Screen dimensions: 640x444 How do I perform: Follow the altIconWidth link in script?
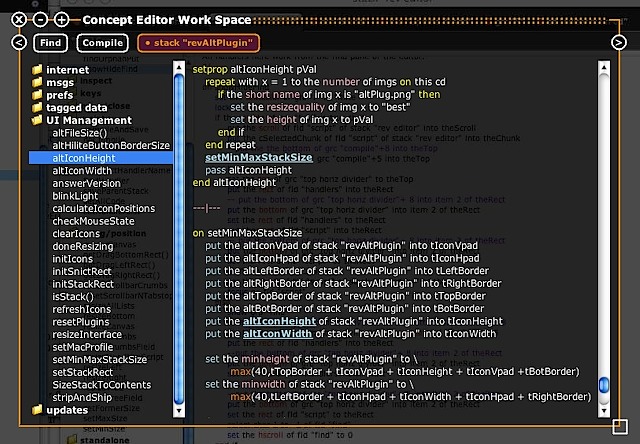click(278, 334)
